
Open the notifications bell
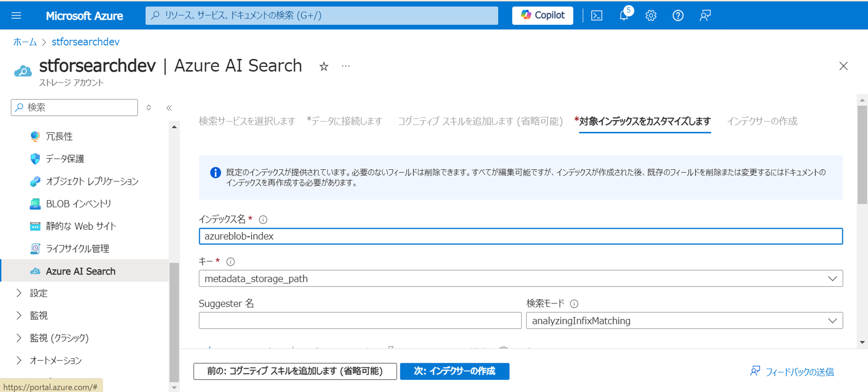624,16
